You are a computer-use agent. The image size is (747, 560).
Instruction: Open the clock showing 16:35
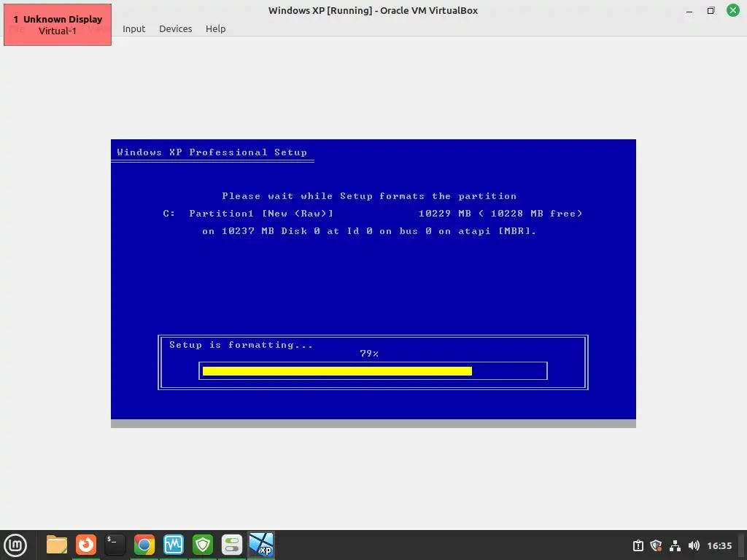click(x=719, y=545)
